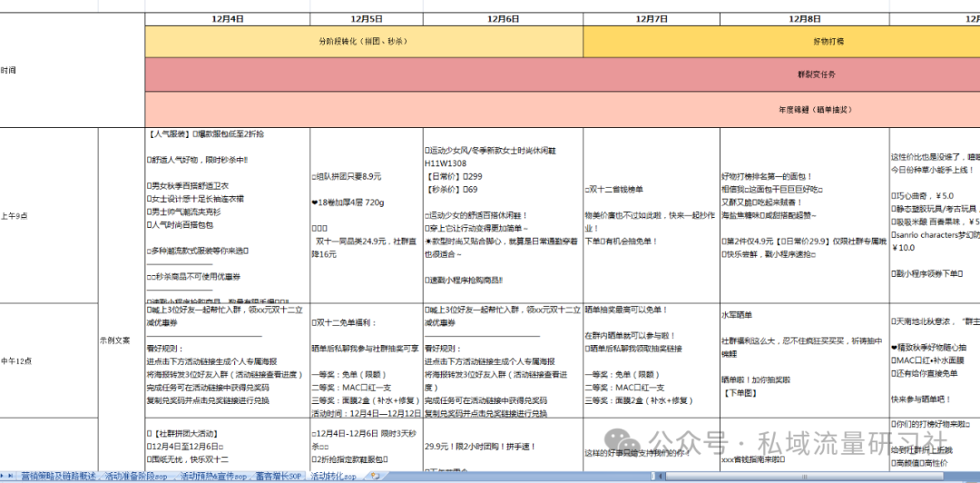Select the 12月6日 date header cell

503,19
